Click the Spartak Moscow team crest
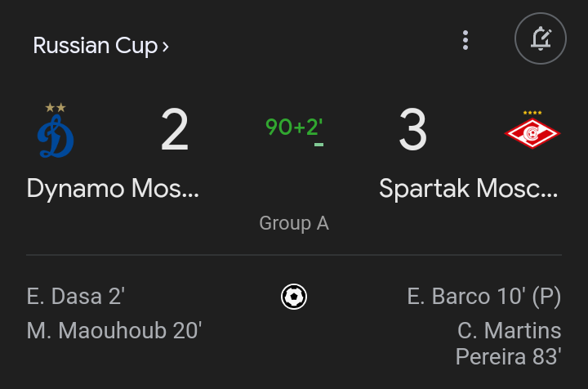588x389 pixels. (x=532, y=133)
